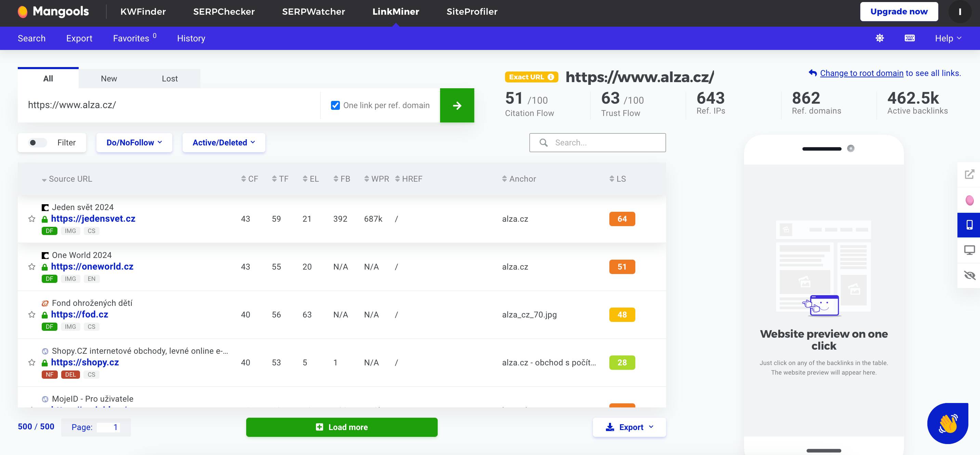The image size is (980, 455).
Task: Sort by Anchor column
Action: point(519,179)
